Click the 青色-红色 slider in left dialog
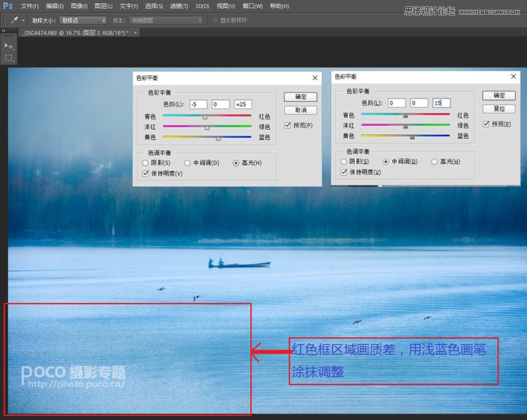Image resolution: width=527 pixels, height=420 pixels. 207,116
